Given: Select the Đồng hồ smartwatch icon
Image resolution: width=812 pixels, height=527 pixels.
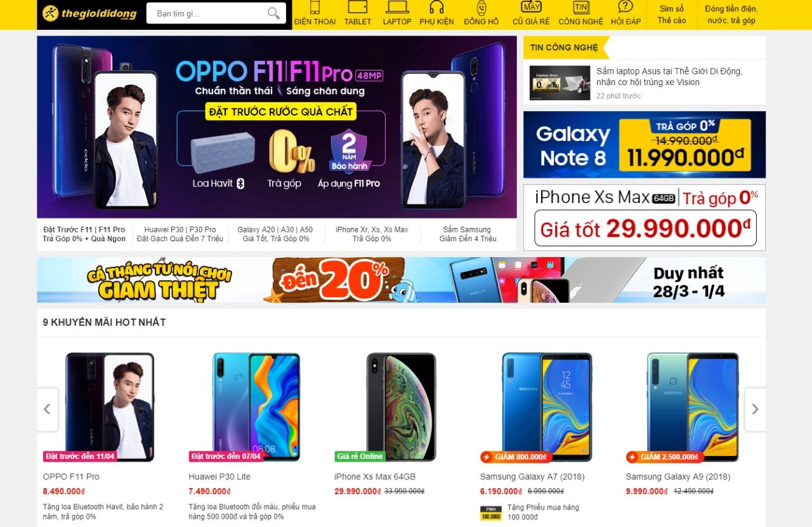Looking at the screenshot, I should (x=481, y=8).
